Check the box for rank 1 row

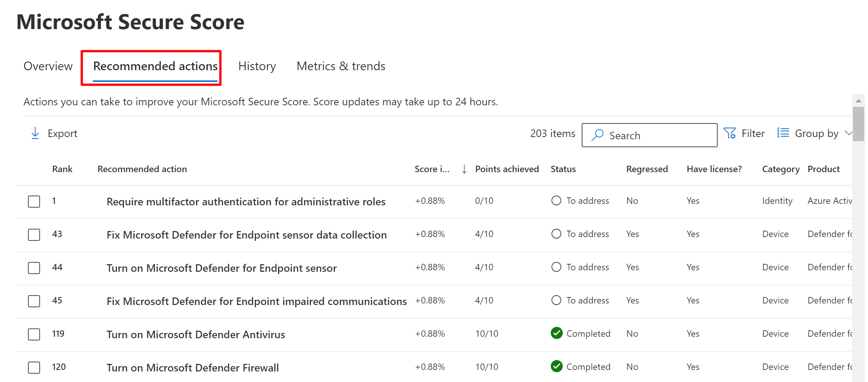tap(34, 201)
